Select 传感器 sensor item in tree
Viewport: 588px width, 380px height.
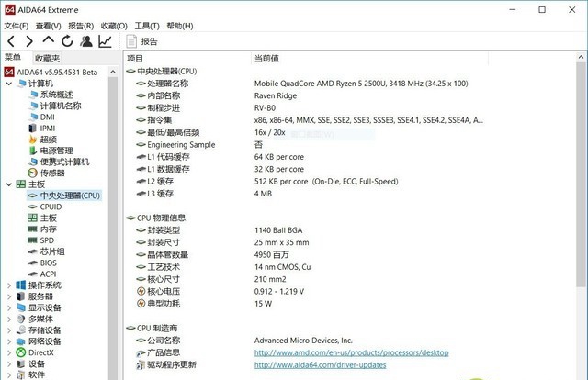pos(51,173)
